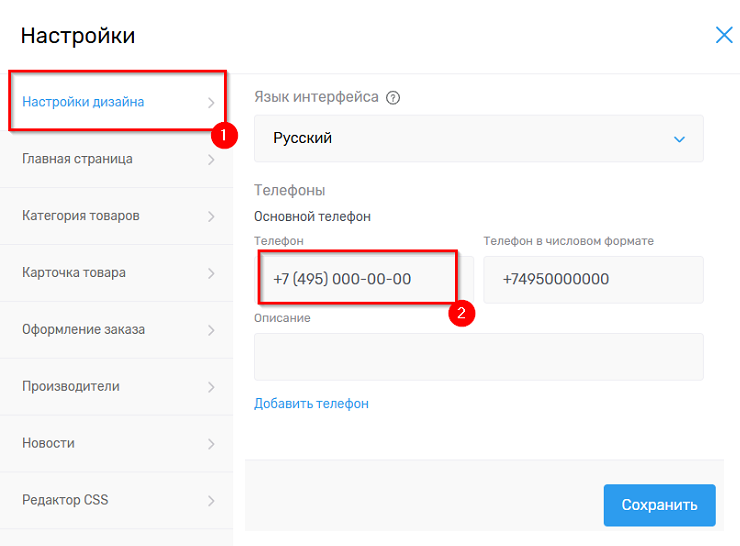Expand arrow next to Главная страница
This screenshot has height=546, width=740.
tap(211, 159)
